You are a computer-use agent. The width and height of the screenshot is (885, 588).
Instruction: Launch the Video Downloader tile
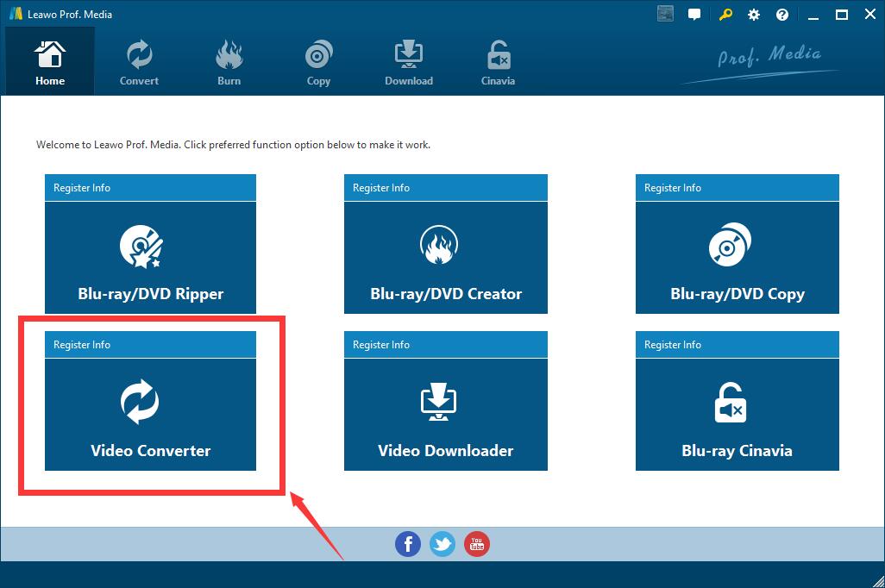(445, 415)
